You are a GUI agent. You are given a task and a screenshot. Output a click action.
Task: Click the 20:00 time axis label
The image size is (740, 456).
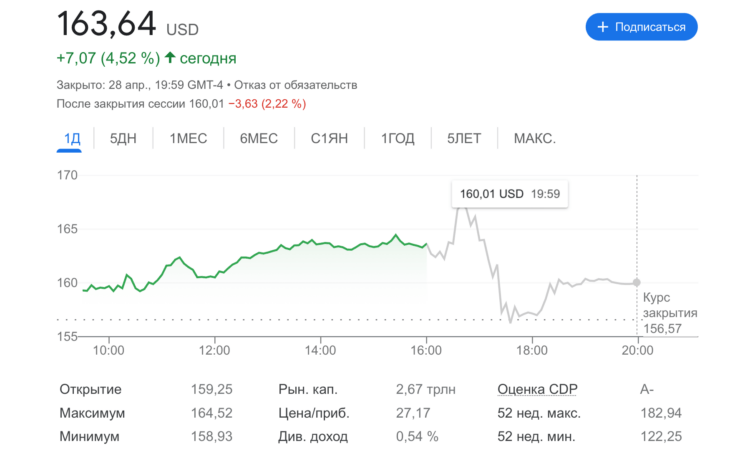pyautogui.click(x=638, y=350)
